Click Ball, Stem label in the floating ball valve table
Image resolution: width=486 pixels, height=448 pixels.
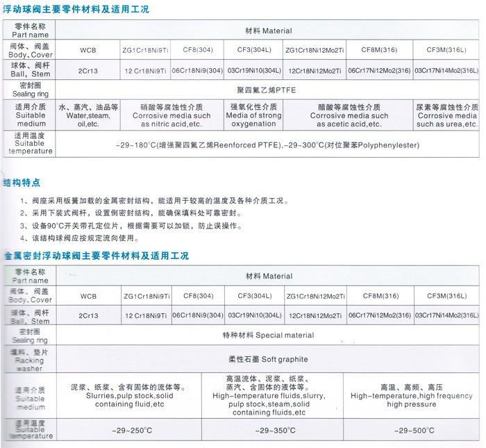pos(30,69)
